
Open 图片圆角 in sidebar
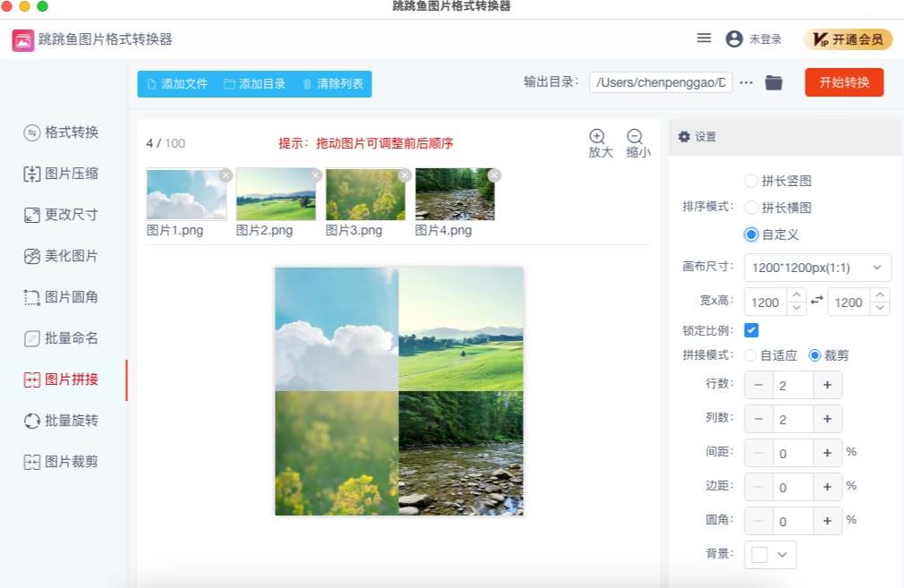pyautogui.click(x=61, y=297)
